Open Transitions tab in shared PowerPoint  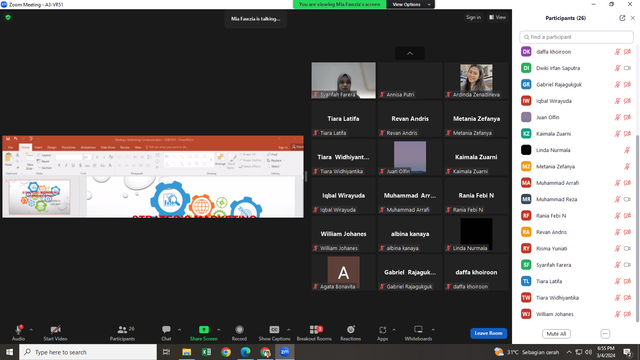coord(69,147)
